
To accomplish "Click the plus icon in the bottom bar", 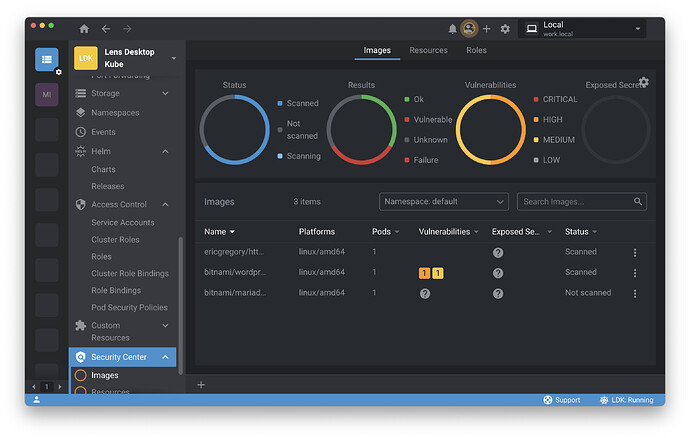I will coord(201,384).
